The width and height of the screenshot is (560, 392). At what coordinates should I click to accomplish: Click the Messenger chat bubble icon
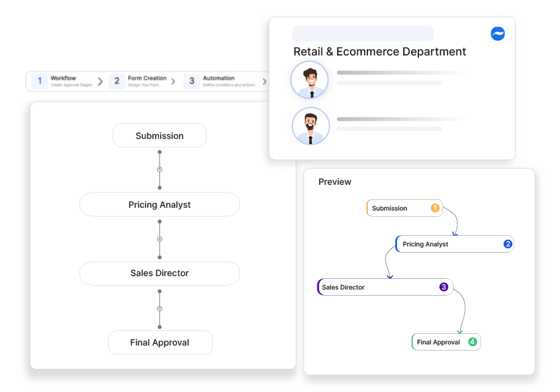tap(497, 34)
